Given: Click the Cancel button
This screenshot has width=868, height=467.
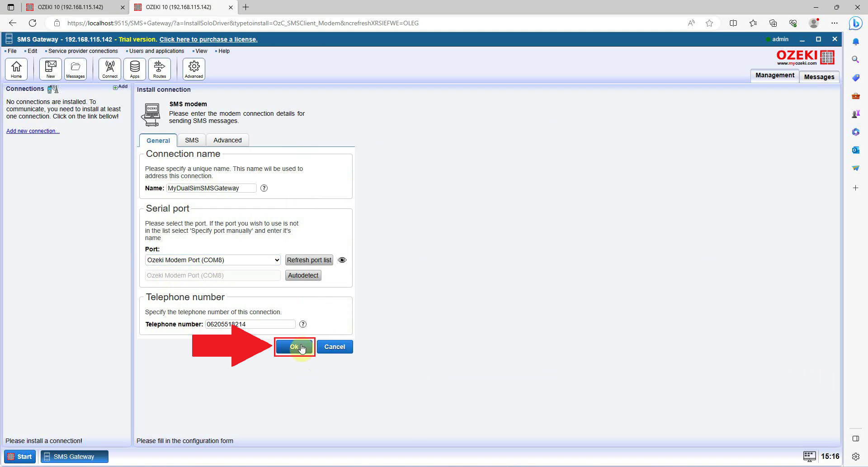Looking at the screenshot, I should tap(335, 347).
